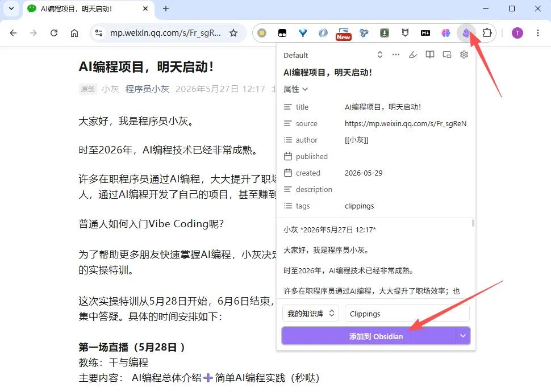Click the Markdown M↓ extension icon
Image resolution: width=551 pixels, height=392 pixels.
[425, 33]
